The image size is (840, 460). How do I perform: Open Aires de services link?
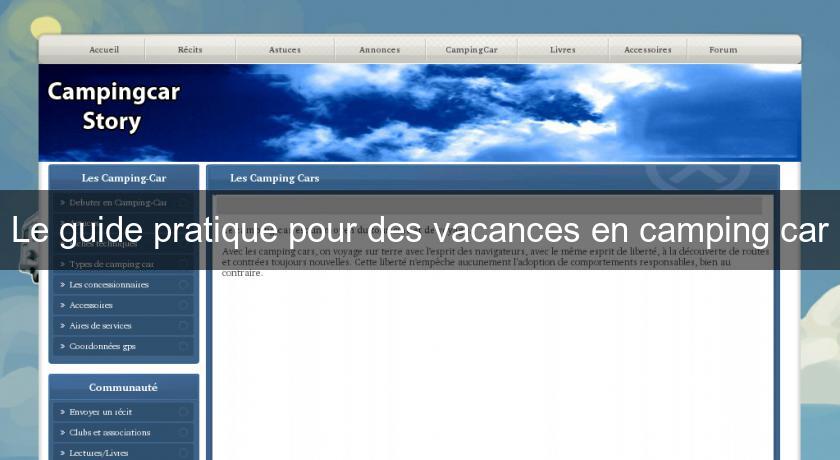click(x=100, y=326)
